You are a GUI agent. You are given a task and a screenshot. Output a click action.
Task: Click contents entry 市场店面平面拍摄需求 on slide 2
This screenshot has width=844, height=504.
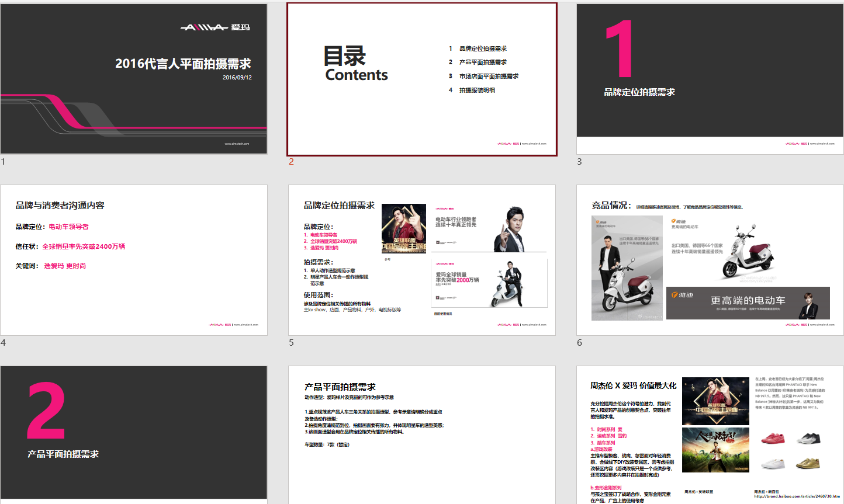489,76
